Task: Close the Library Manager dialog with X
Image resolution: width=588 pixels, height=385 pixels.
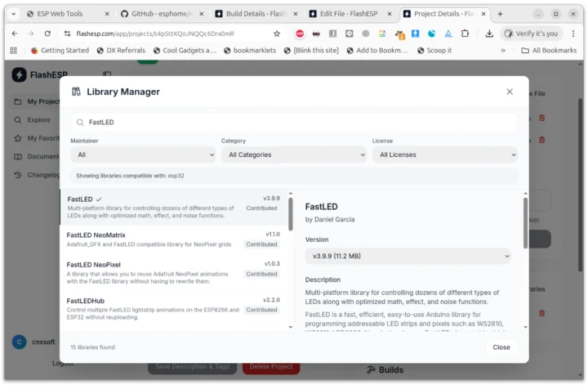Action: pos(510,92)
